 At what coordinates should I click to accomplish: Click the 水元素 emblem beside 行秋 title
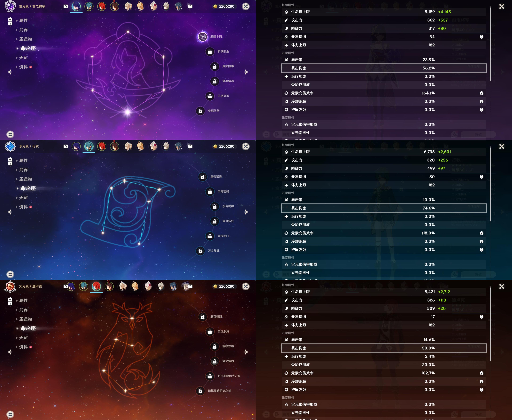tap(10, 146)
